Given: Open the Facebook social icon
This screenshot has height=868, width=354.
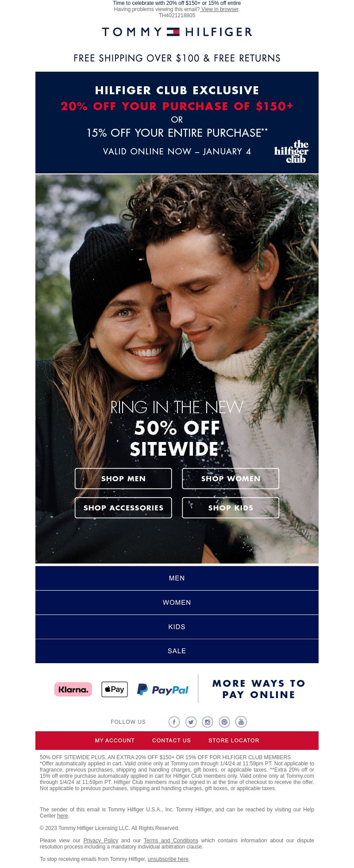Looking at the screenshot, I should pyautogui.click(x=174, y=722).
